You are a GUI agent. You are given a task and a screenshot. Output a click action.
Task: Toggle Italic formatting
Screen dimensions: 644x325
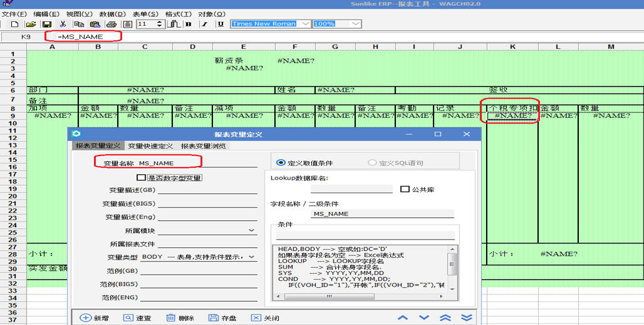pos(204,24)
